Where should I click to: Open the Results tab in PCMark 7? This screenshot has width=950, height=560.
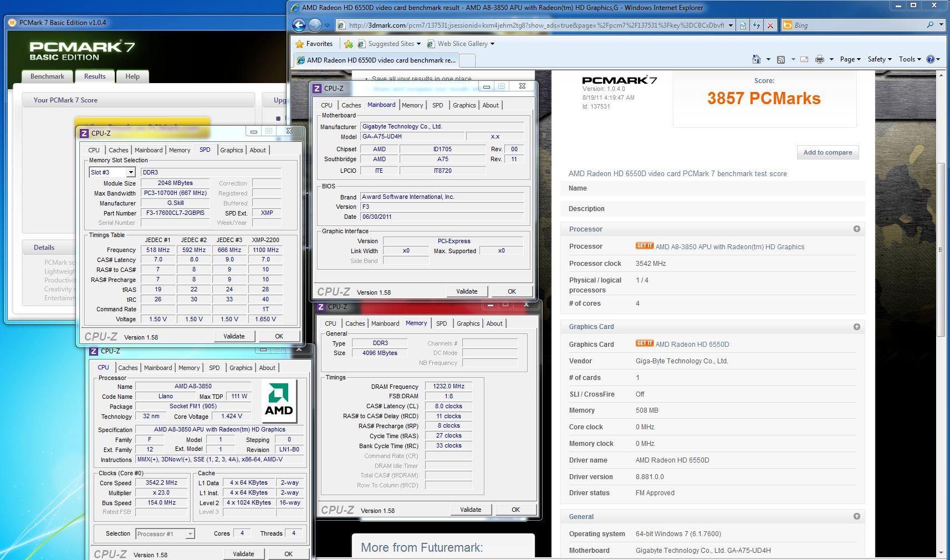95,76
